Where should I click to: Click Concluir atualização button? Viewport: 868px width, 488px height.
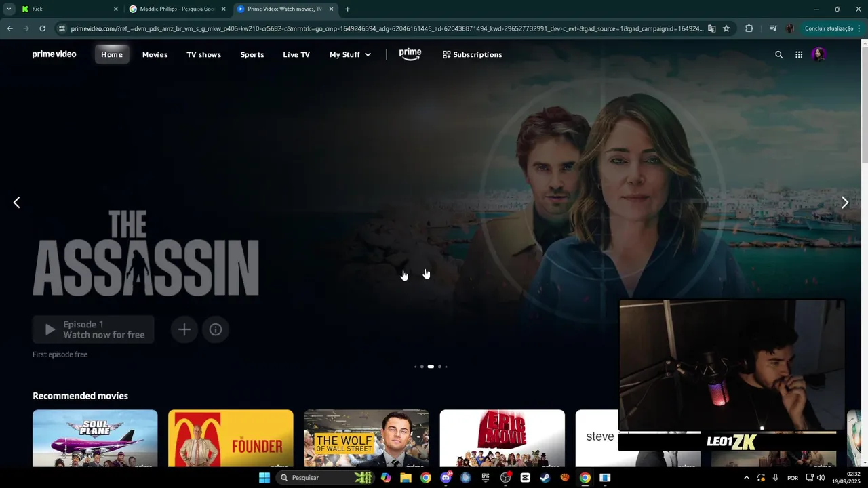click(832, 28)
